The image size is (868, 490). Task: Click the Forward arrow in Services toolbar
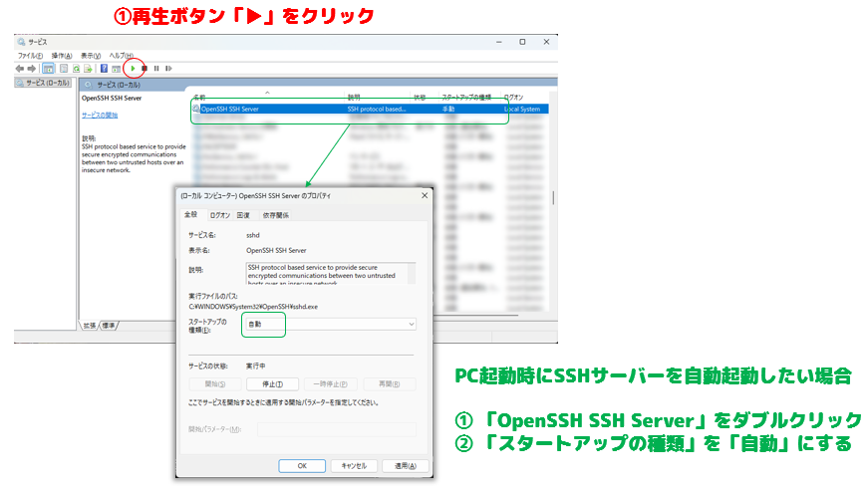click(x=32, y=69)
